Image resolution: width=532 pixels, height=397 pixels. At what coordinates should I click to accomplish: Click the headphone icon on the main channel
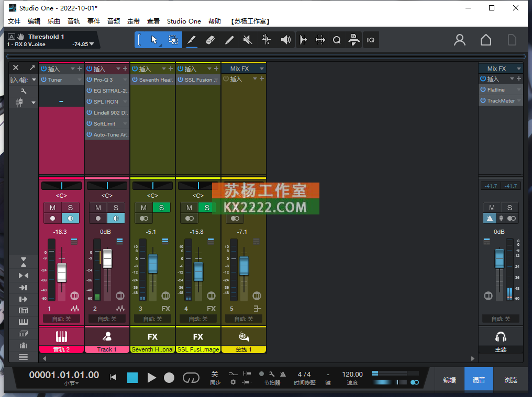coord(501,337)
